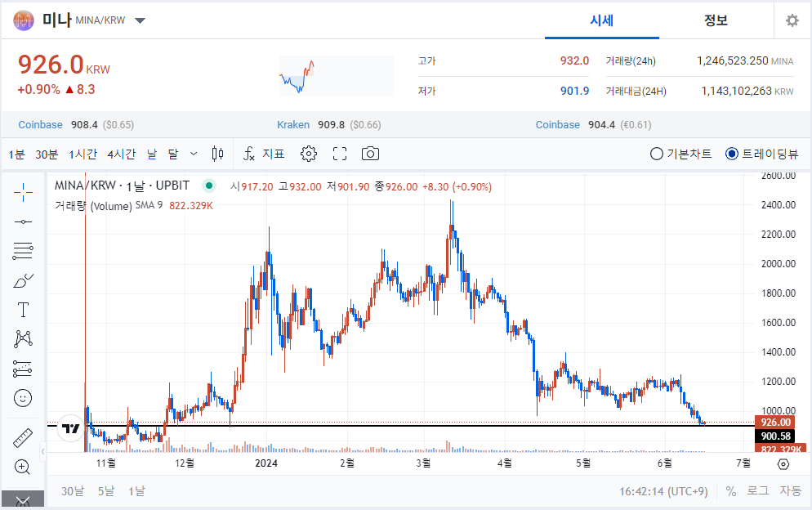Select the 달 monthly interval

click(x=173, y=154)
